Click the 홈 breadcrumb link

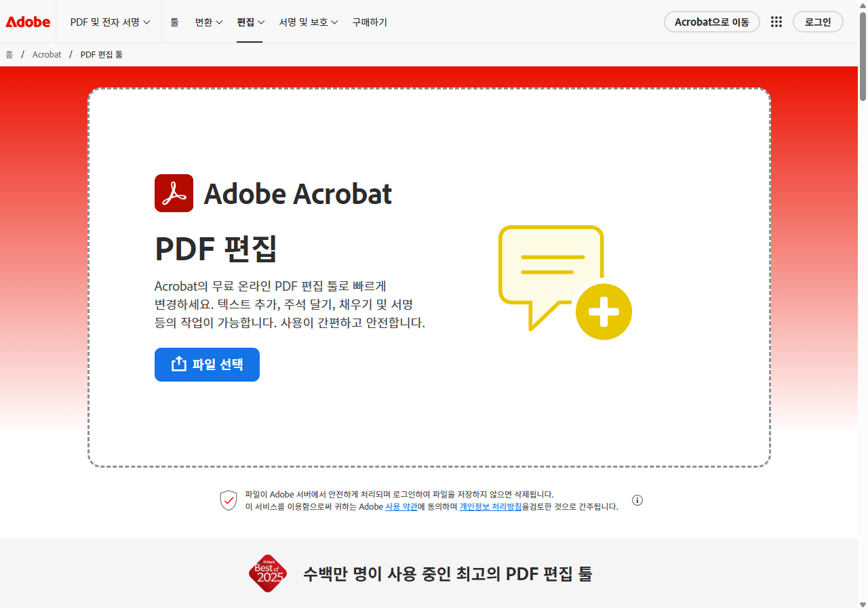tap(9, 54)
